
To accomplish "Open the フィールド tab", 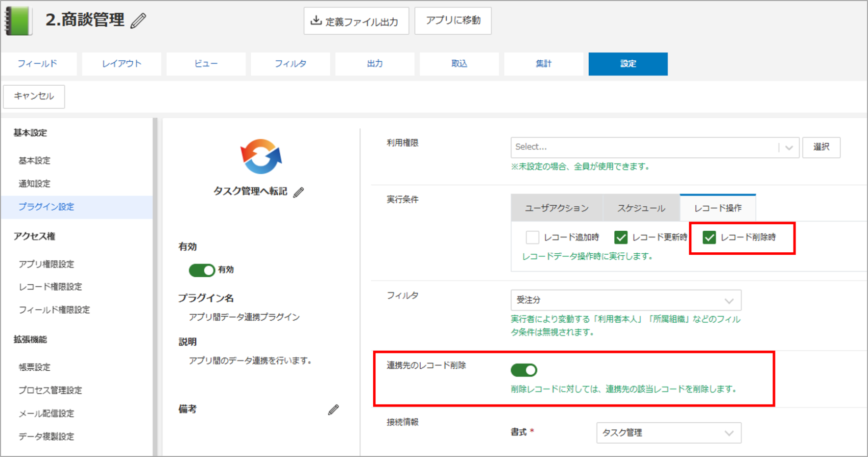I will point(38,64).
